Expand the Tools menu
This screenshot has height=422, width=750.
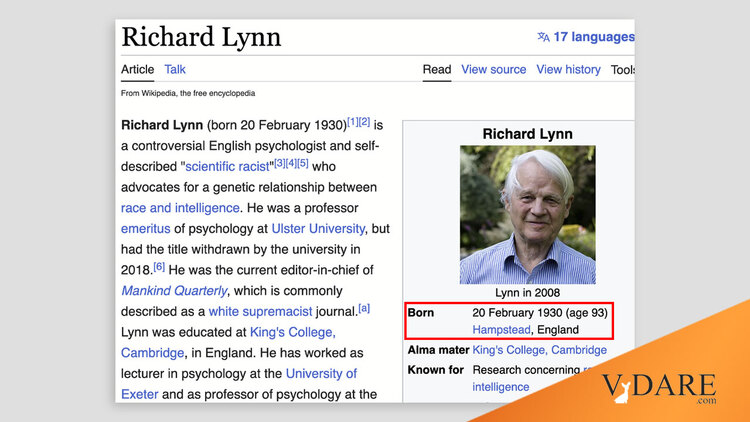623,70
